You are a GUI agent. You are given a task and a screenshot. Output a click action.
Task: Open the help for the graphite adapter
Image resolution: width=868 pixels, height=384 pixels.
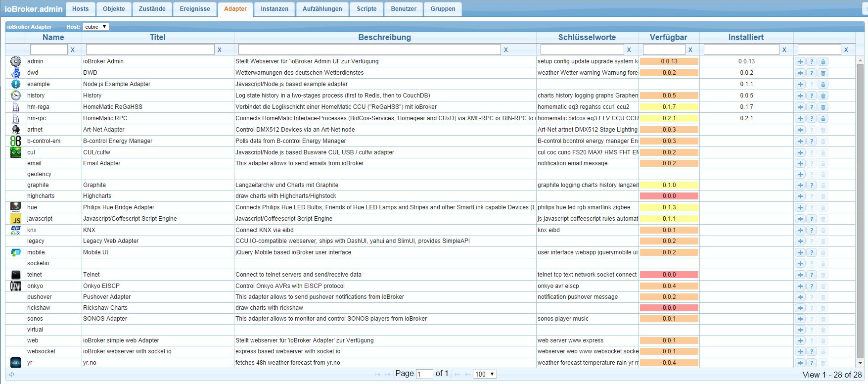pyautogui.click(x=812, y=185)
